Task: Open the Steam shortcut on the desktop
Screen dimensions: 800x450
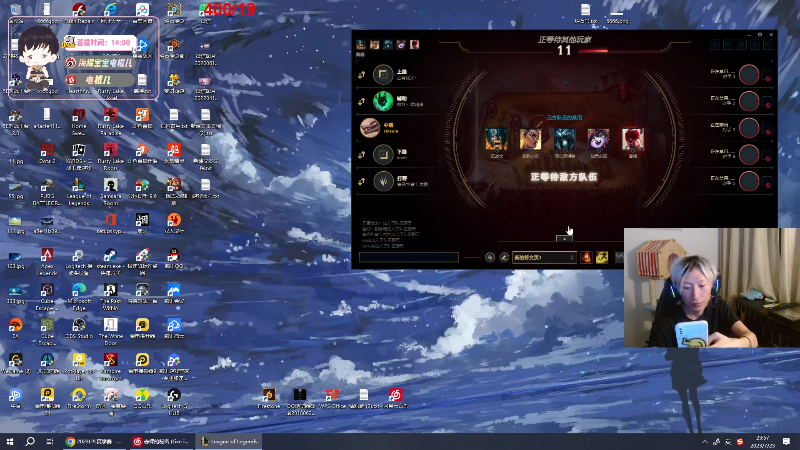Action: pyautogui.click(x=111, y=261)
